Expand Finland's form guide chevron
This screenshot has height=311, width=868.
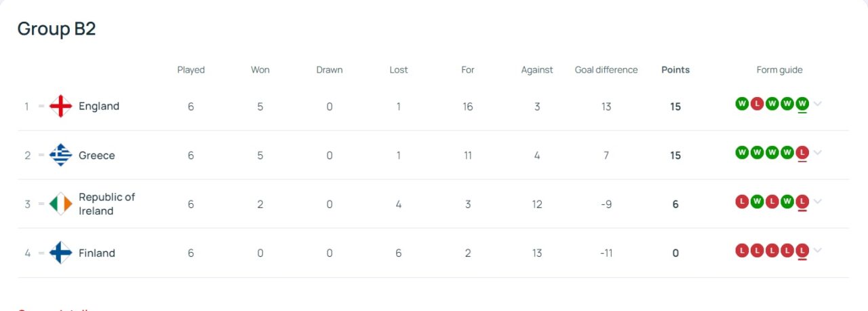point(818,251)
